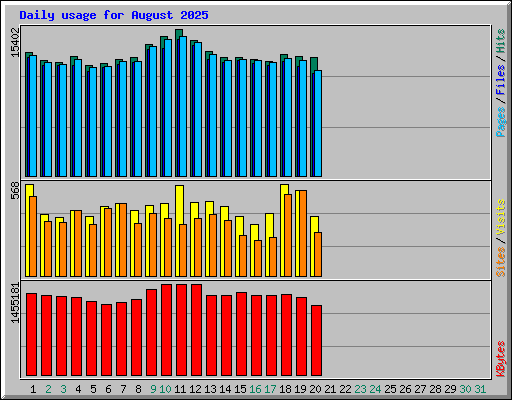Viewport: 512px width, 400px height.
Task: Click weekend day 10 on the date axis
Action: (165, 389)
